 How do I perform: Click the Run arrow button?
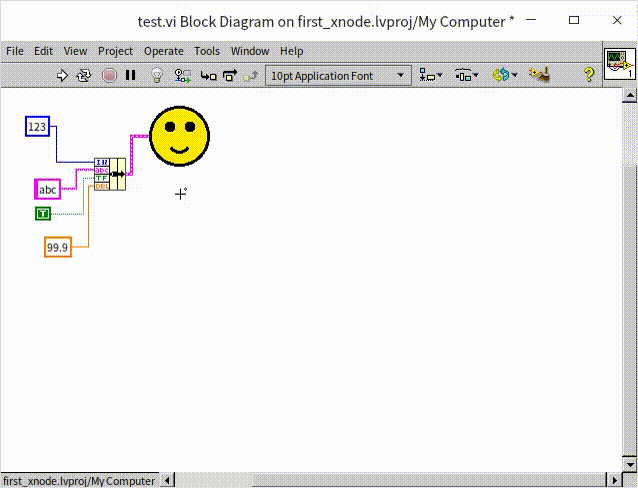(62, 75)
